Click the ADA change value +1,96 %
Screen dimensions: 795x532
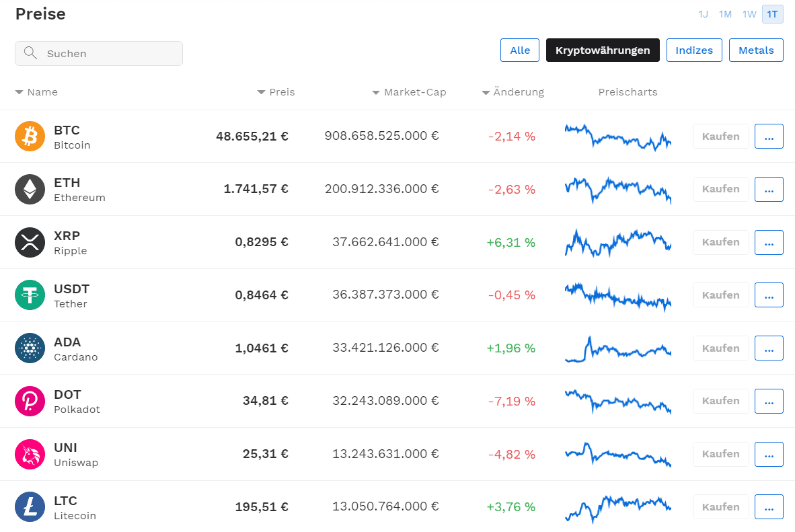pyautogui.click(x=511, y=348)
